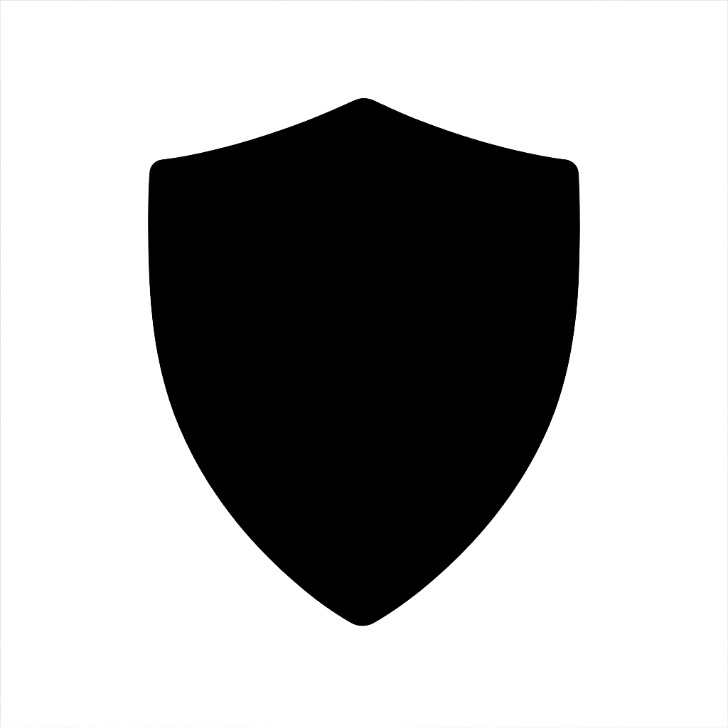Image resolution: width=728 pixels, height=728 pixels.
Task: Open the protection shield graphic
Action: (363, 362)
